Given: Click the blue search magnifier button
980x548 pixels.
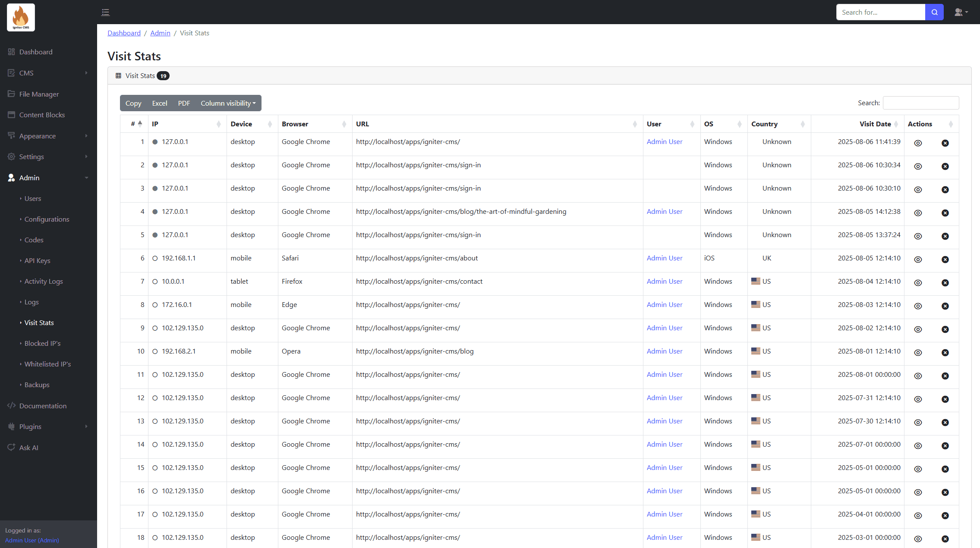Looking at the screenshot, I should [x=934, y=12].
